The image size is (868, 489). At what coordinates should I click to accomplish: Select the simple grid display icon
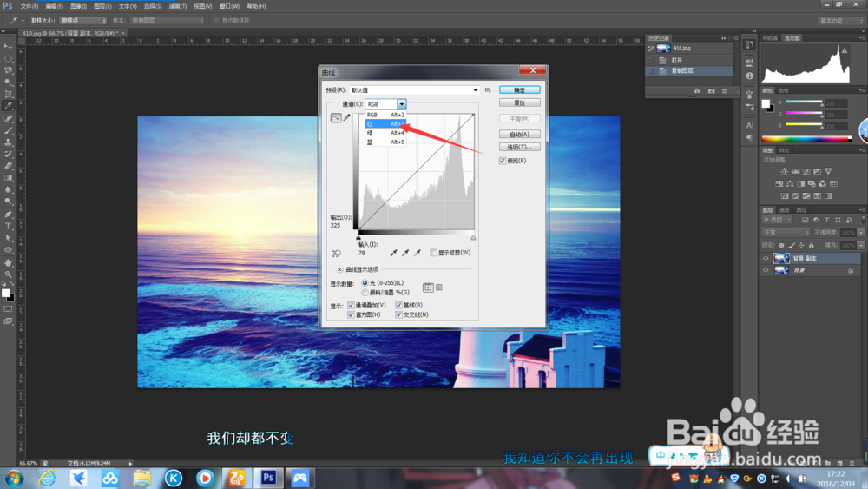pyautogui.click(x=428, y=287)
